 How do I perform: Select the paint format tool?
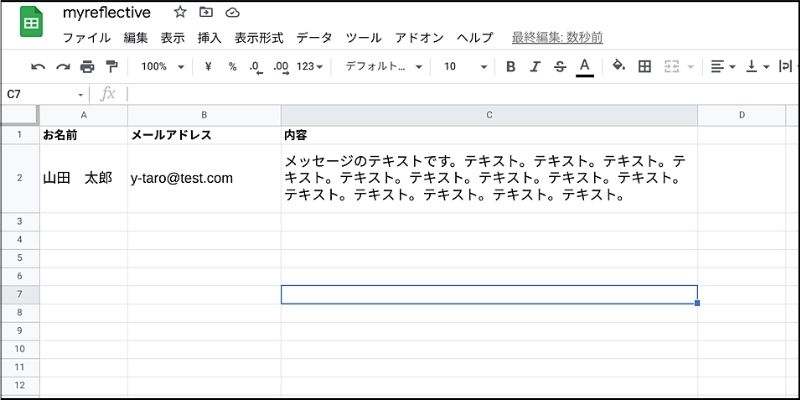pyautogui.click(x=111, y=66)
